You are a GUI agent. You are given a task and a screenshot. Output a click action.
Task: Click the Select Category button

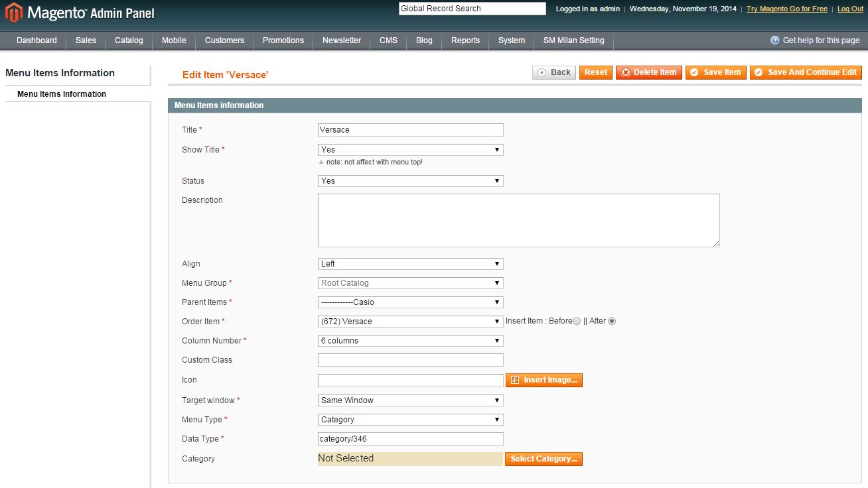[x=544, y=459]
